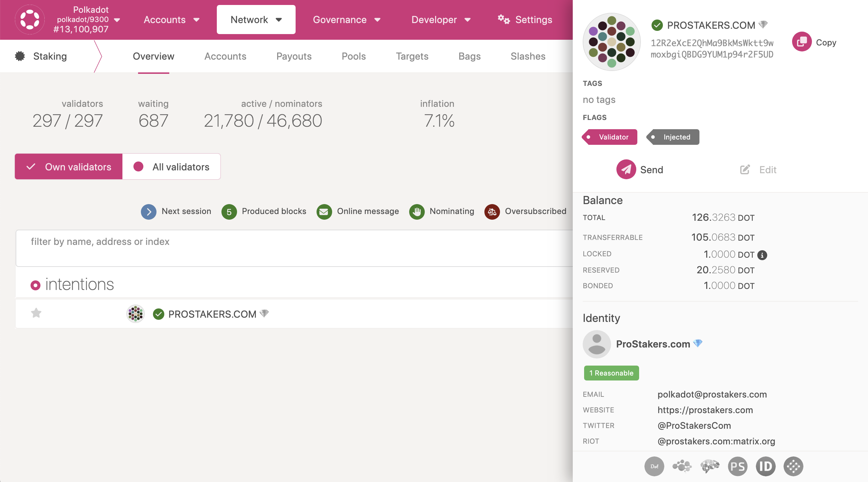
Task: Open the https://prostakers.com website link
Action: pos(705,410)
